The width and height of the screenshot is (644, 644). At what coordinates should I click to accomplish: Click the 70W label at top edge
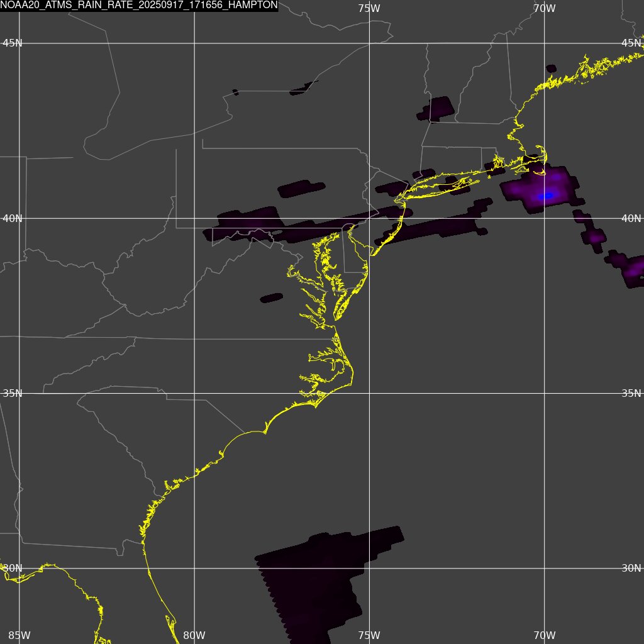click(544, 8)
